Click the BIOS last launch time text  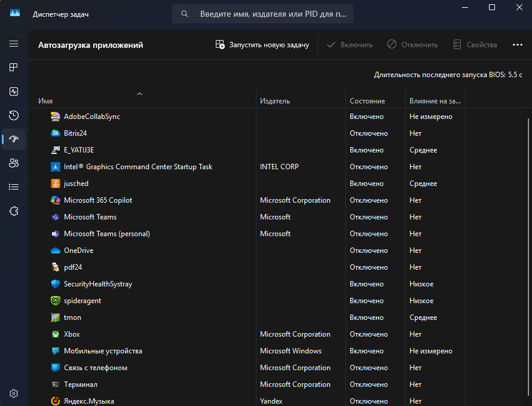448,75
